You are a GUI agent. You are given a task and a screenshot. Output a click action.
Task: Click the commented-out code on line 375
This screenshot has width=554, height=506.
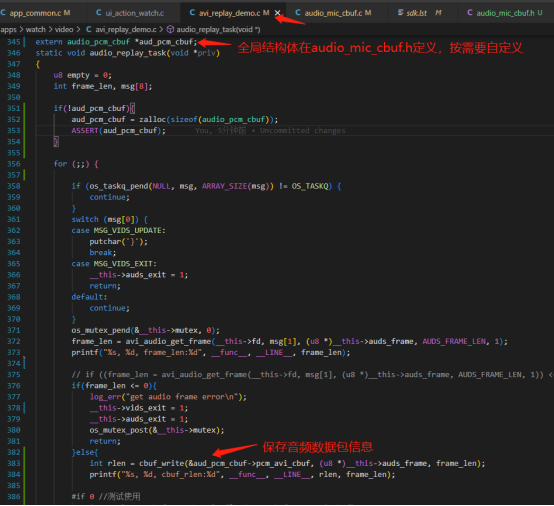tap(311, 375)
